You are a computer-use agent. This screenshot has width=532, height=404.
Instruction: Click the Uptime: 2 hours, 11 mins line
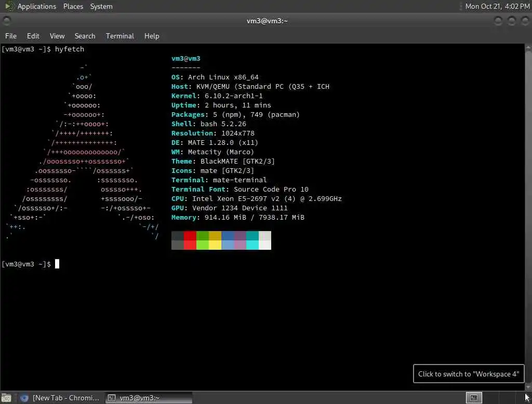pos(221,105)
